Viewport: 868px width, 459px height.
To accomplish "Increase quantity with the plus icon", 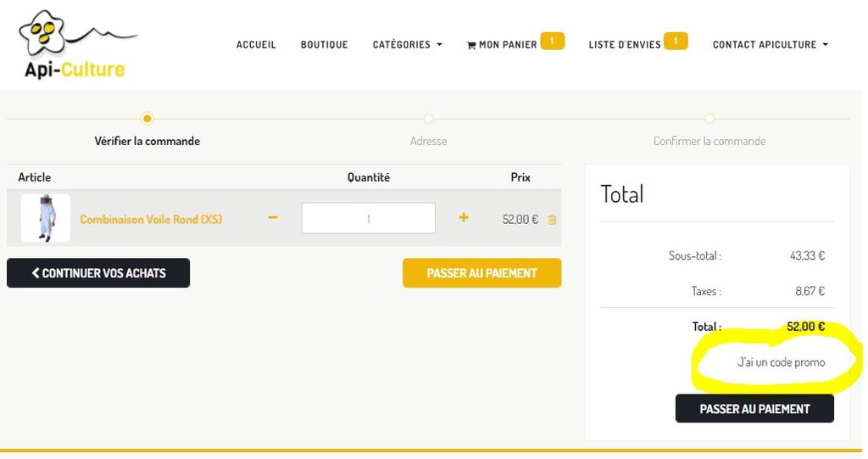I will point(464,218).
